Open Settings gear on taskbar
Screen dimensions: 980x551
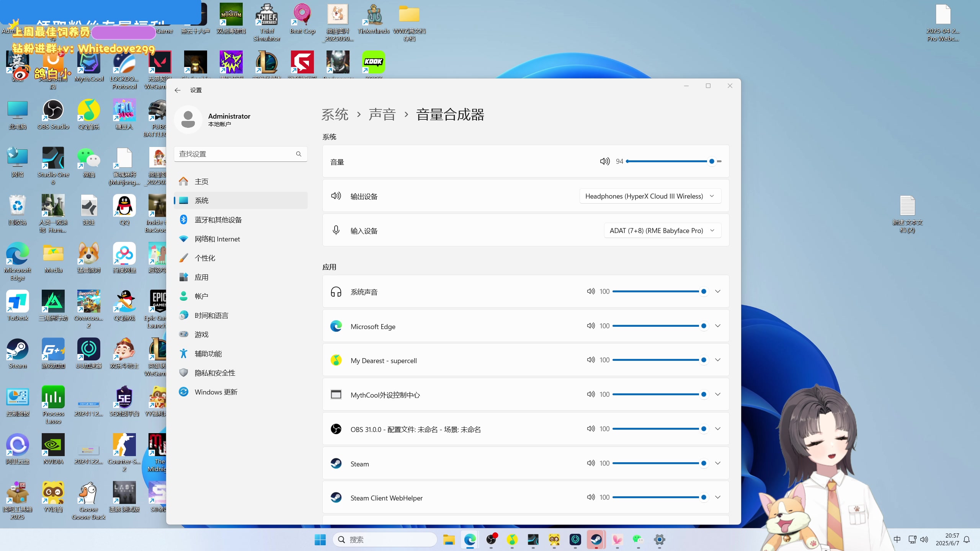(659, 540)
